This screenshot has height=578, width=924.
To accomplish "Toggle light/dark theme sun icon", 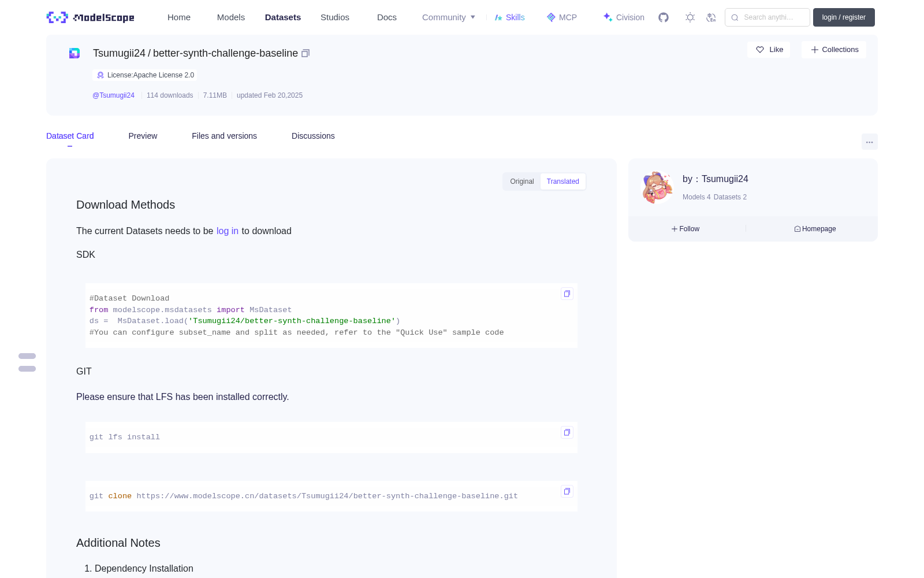I will (x=690, y=17).
